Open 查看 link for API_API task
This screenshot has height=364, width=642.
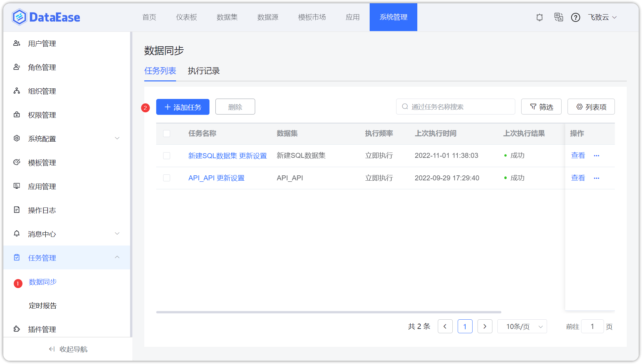click(578, 178)
